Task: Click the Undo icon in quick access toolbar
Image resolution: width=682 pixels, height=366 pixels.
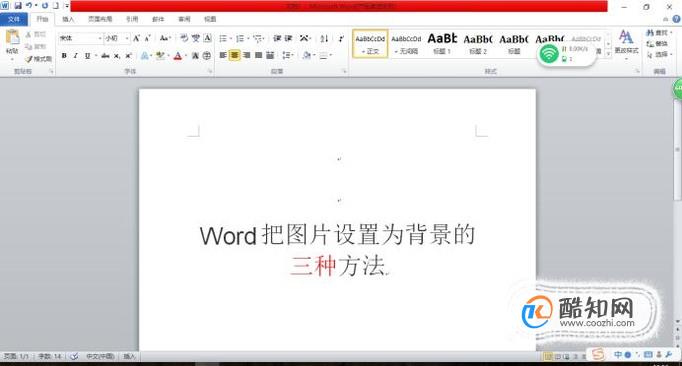Action: 29,6
